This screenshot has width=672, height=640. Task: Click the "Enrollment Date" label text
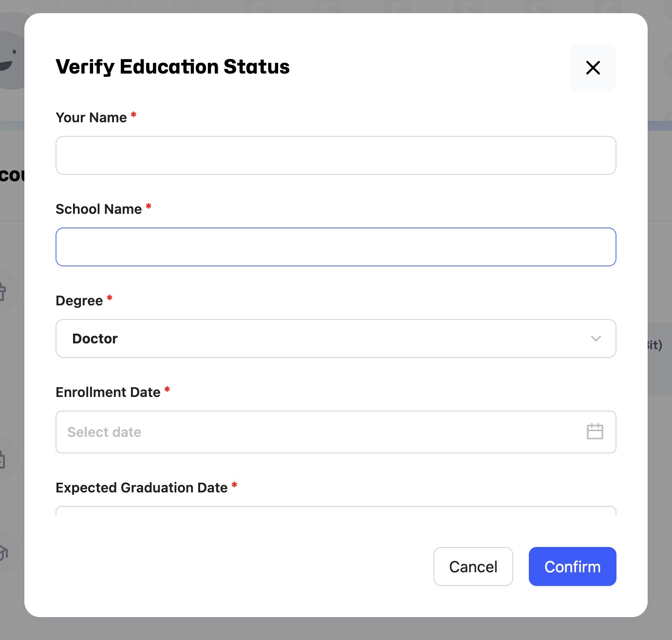[x=108, y=393]
